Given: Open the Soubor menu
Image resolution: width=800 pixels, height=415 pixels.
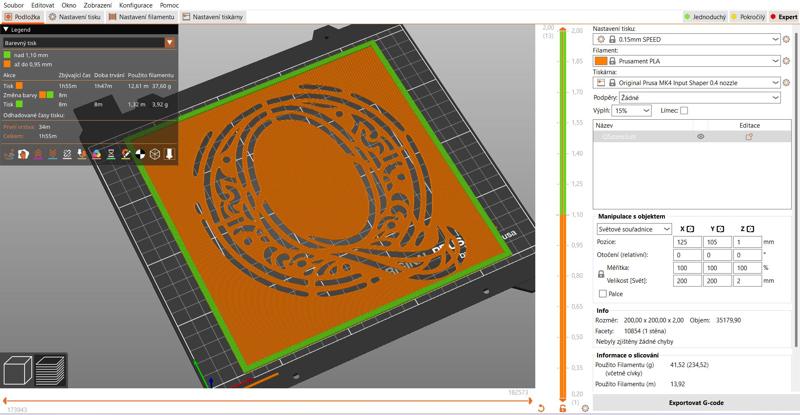Looking at the screenshot, I should [14, 5].
